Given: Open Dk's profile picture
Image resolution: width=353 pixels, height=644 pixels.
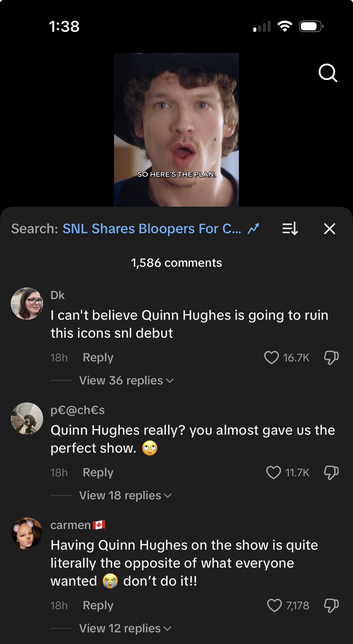Looking at the screenshot, I should [x=27, y=304].
